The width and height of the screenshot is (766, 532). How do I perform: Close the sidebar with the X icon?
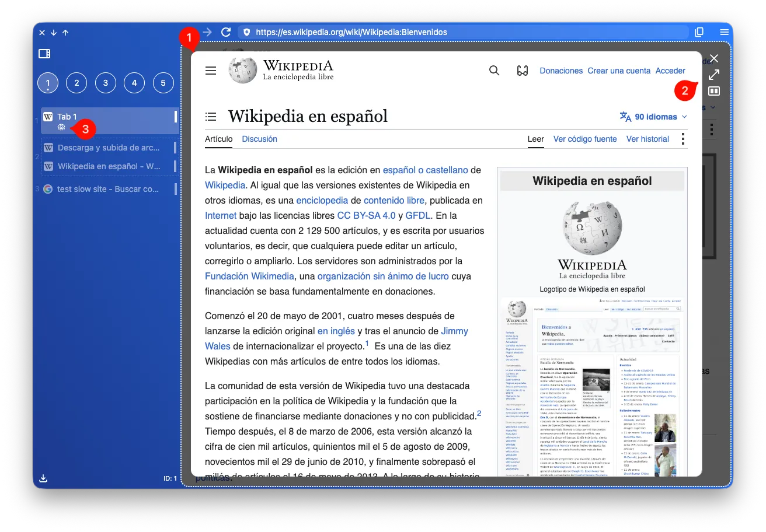pos(42,33)
